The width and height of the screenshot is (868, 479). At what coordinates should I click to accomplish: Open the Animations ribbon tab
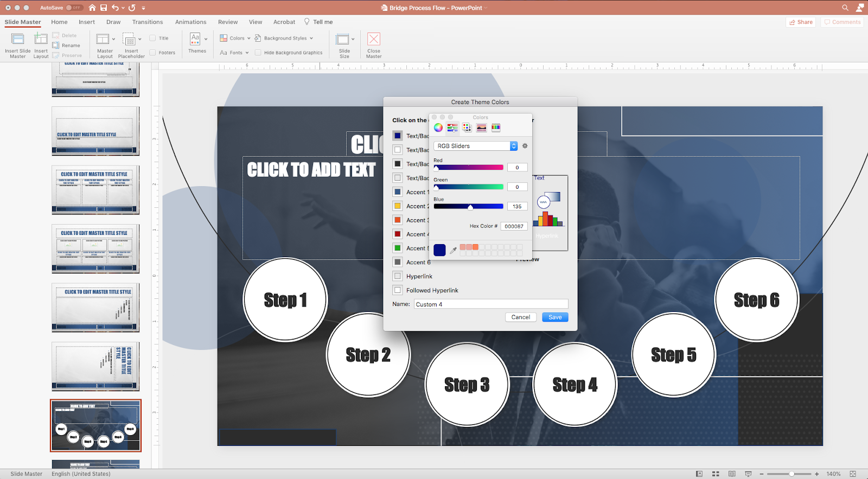coord(190,22)
